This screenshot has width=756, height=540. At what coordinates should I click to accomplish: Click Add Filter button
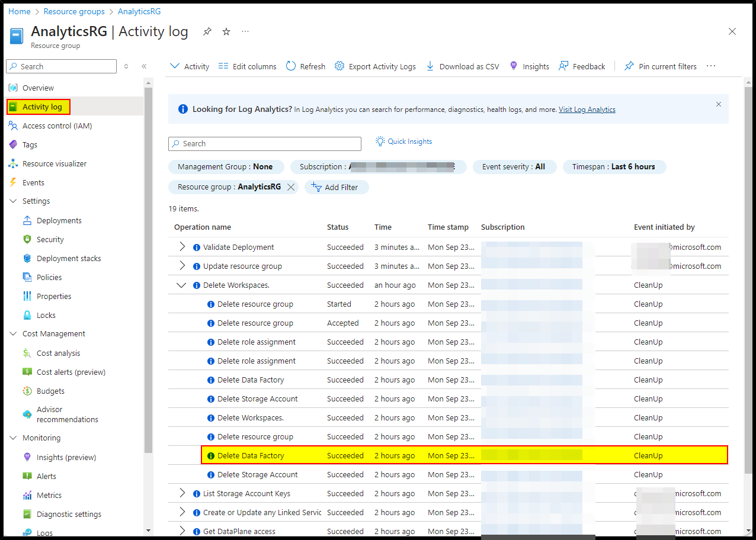click(x=337, y=187)
